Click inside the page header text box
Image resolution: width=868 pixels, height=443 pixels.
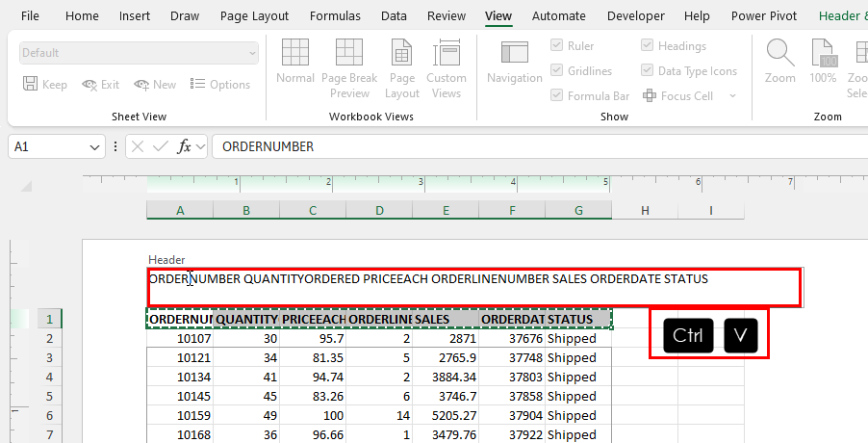(x=473, y=287)
